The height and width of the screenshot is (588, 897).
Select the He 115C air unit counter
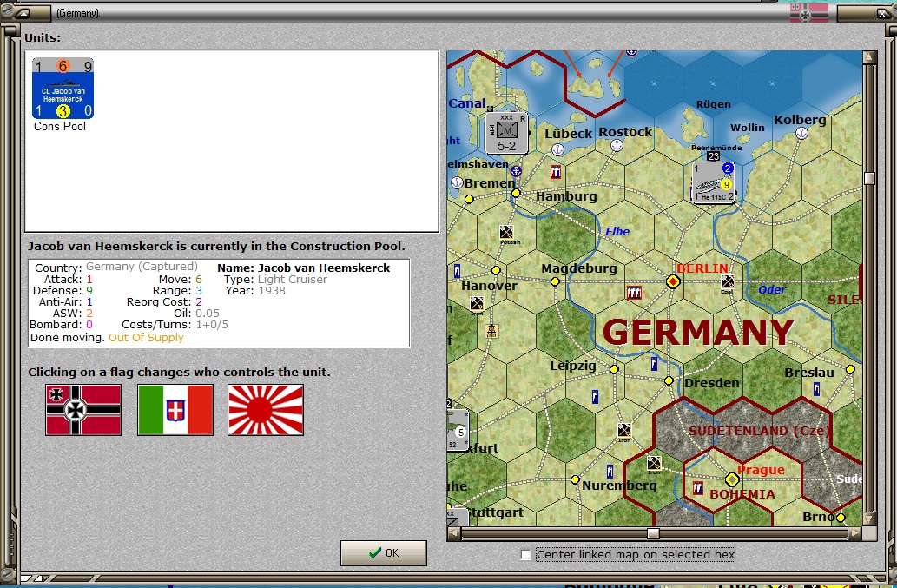714,182
